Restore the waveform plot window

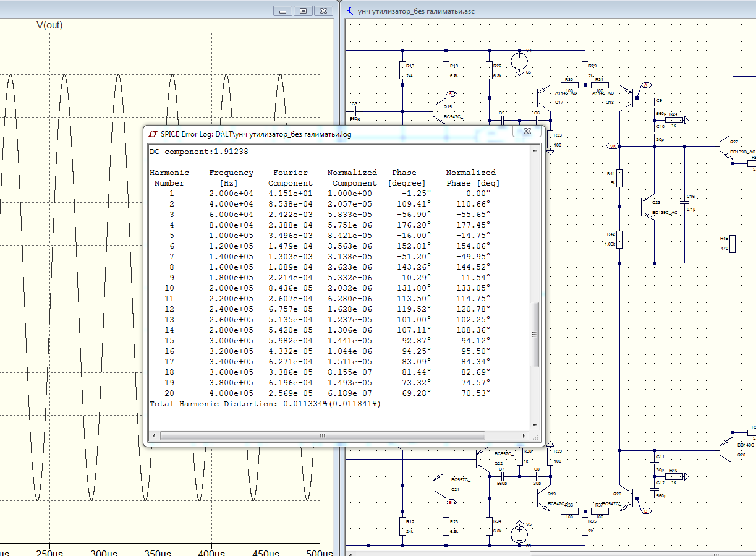coord(303,11)
